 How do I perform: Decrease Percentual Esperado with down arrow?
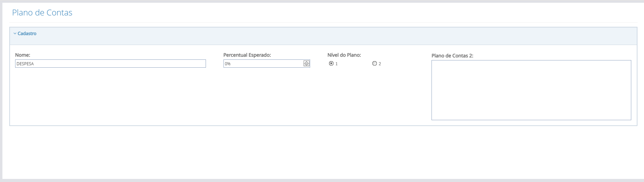(x=306, y=65)
